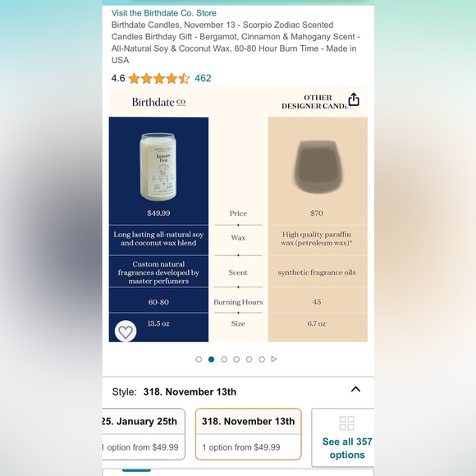Select the first image carousel dot
The image size is (476, 476).
[199, 359]
